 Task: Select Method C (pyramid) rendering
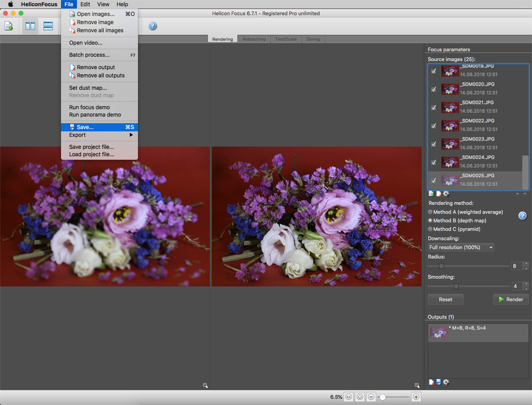click(x=430, y=229)
